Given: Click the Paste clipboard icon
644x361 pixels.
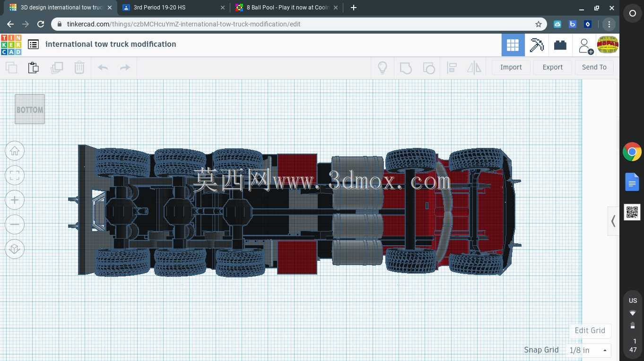Looking at the screenshot, I should click(33, 68).
